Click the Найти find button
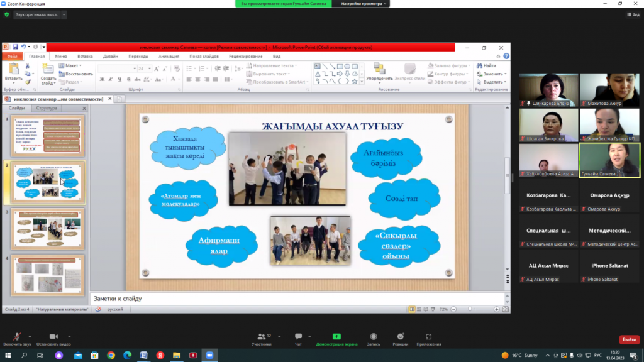 click(x=486, y=65)
